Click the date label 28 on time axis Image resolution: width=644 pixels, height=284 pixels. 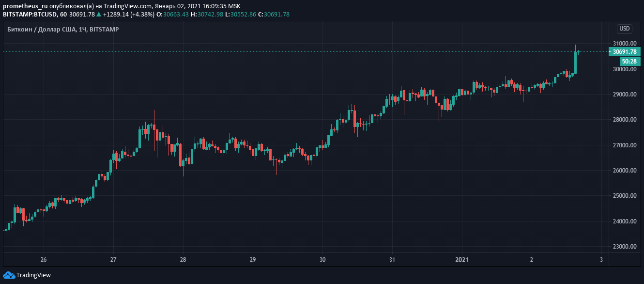click(x=183, y=259)
